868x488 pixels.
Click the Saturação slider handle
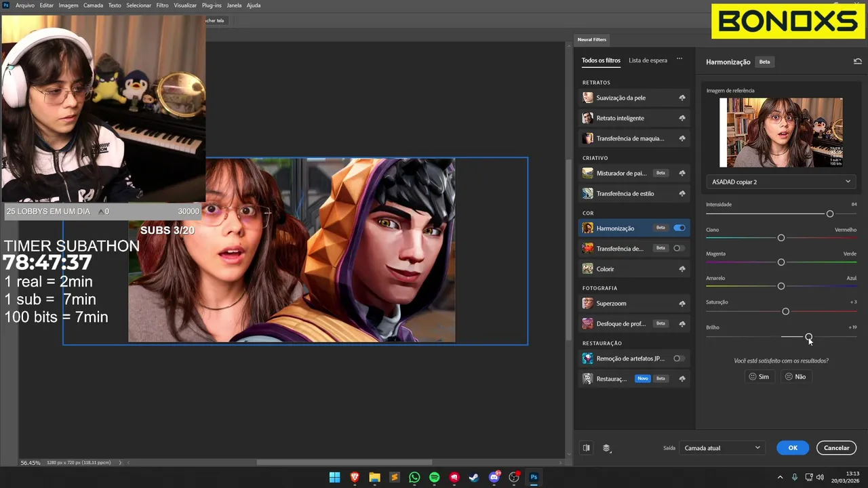[785, 312]
